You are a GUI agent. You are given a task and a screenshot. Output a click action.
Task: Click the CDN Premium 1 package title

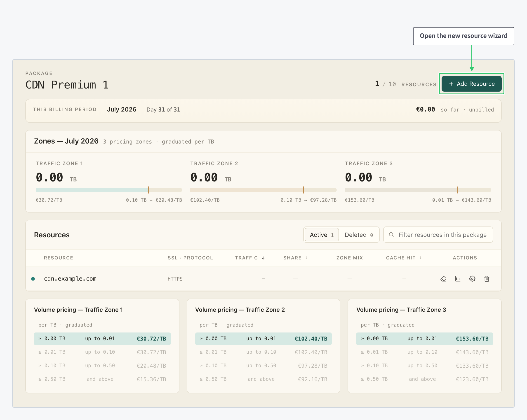coord(67,85)
